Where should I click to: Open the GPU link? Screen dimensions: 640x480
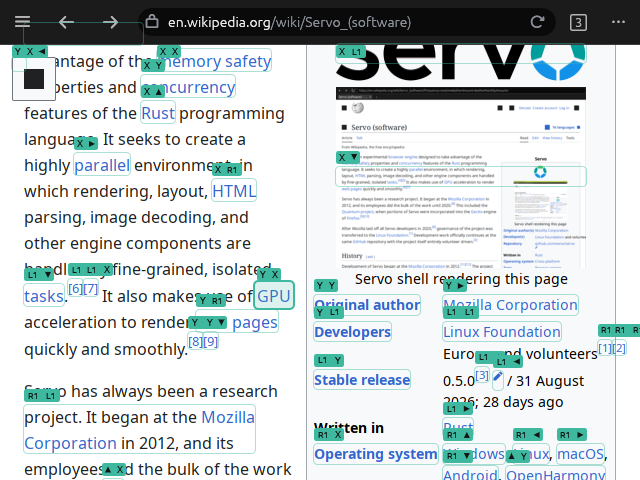coord(274,296)
